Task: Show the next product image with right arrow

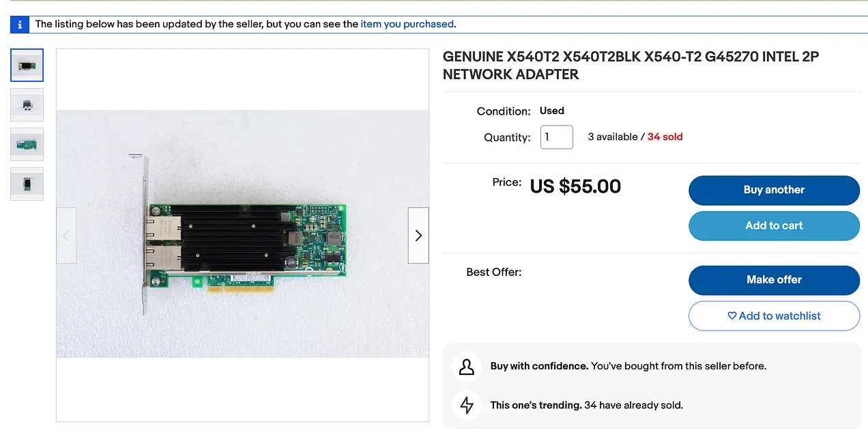Action: [418, 236]
